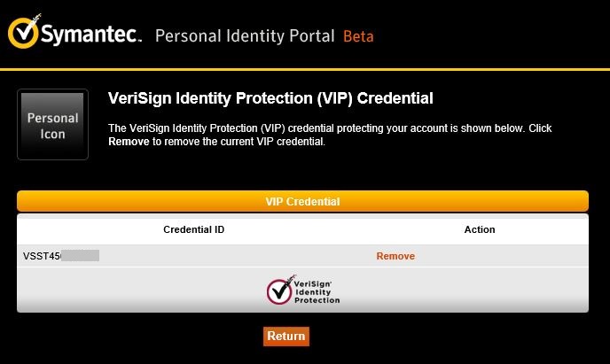Click the VIP Credential orange header bar
The height and width of the screenshot is (364, 610).
coord(302,201)
